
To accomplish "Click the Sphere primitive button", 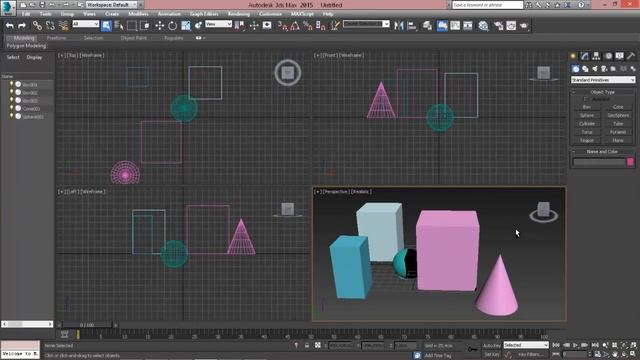I will 587,116.
